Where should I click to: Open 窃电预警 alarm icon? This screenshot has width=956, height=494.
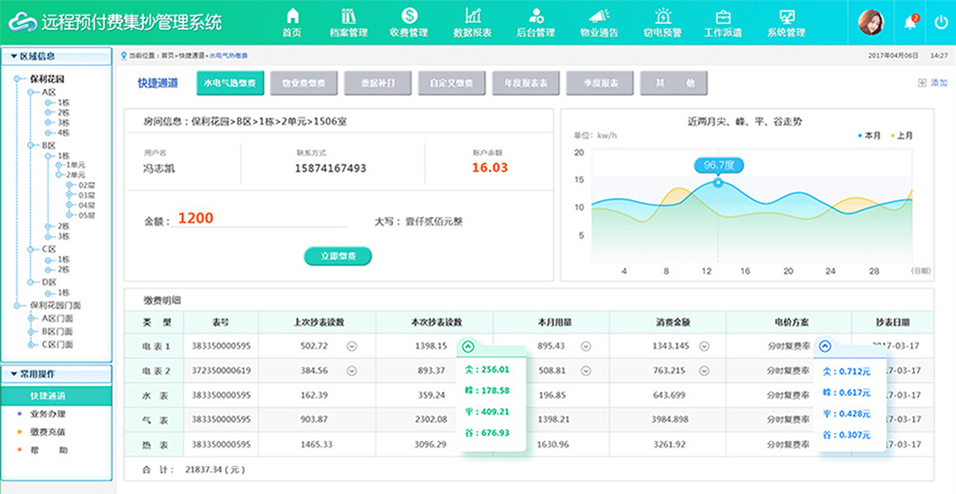[662, 17]
